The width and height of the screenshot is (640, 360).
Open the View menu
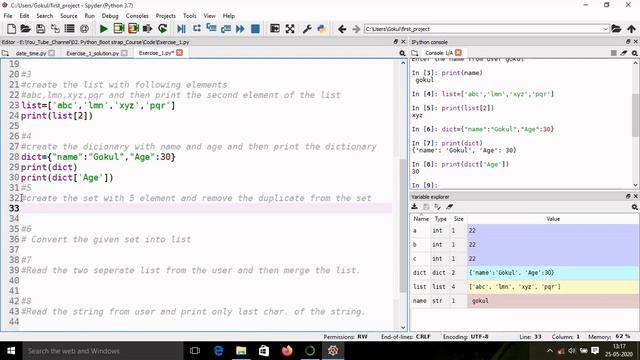209,16
